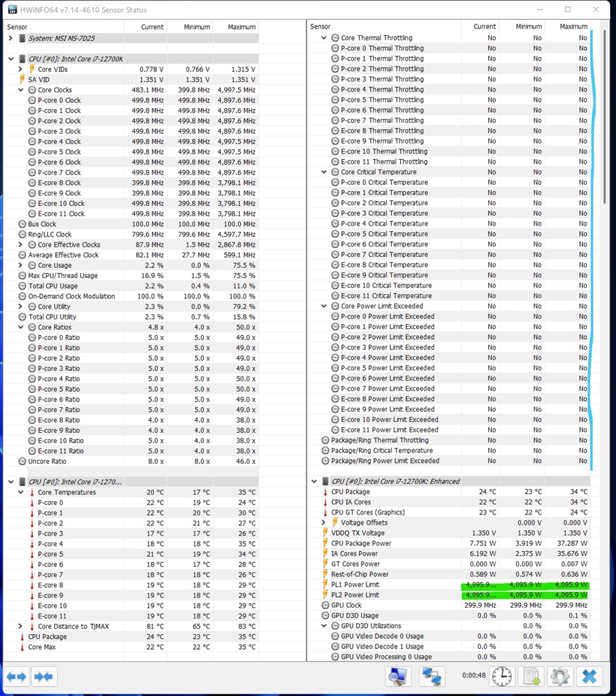Click the right panel Current column header
Image resolution: width=616 pixels, height=696 pixels.
(480, 27)
